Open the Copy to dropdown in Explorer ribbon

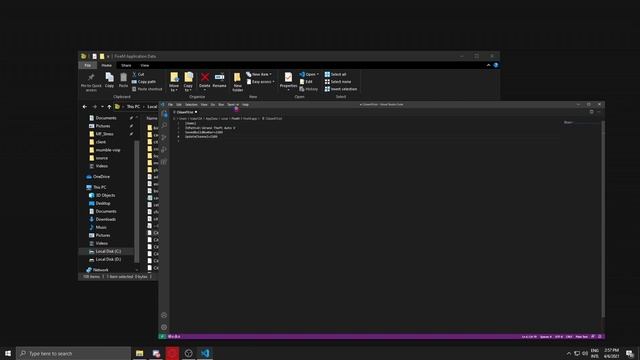(x=188, y=81)
